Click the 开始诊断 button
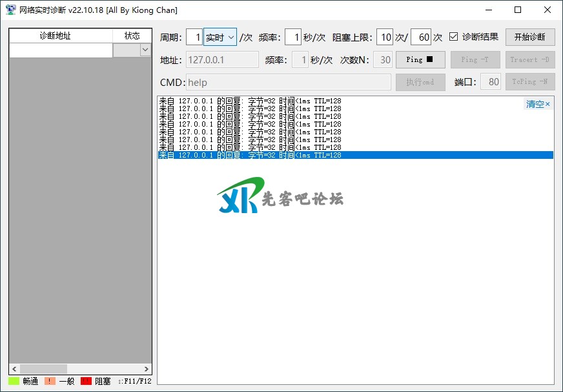The width and height of the screenshot is (563, 392). tap(529, 37)
